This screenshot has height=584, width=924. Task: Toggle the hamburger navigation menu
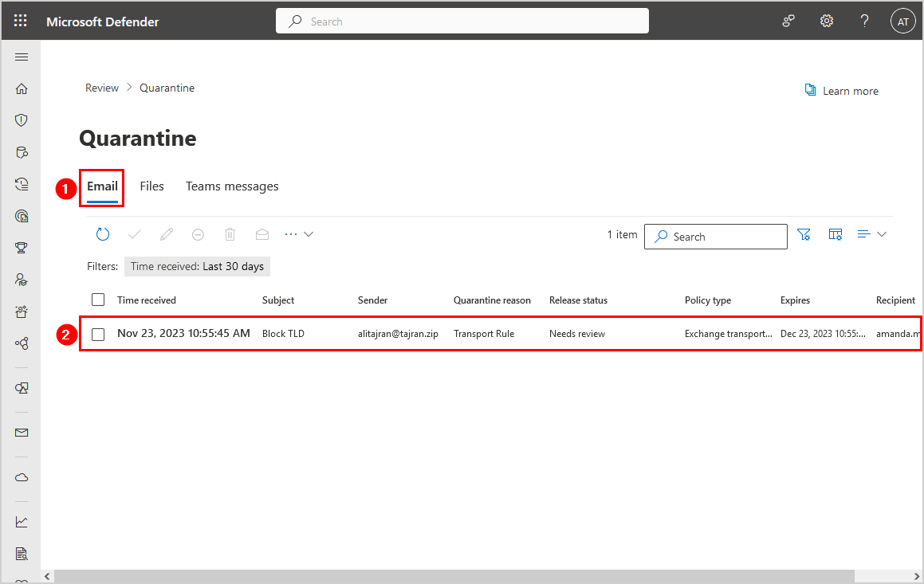[22, 57]
